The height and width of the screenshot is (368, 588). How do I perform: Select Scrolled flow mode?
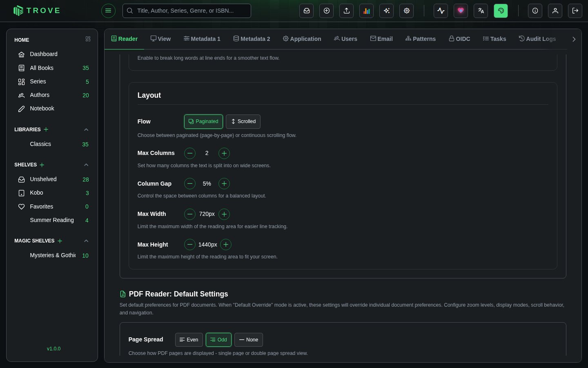pos(243,121)
